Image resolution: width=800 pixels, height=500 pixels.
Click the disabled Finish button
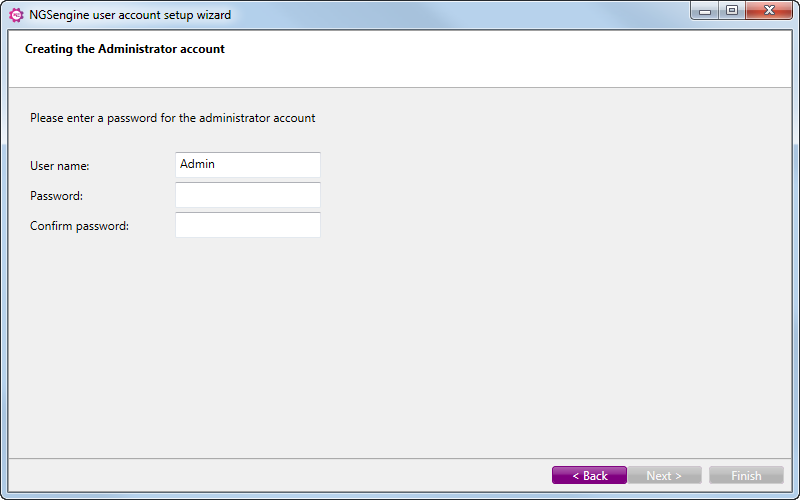click(746, 475)
